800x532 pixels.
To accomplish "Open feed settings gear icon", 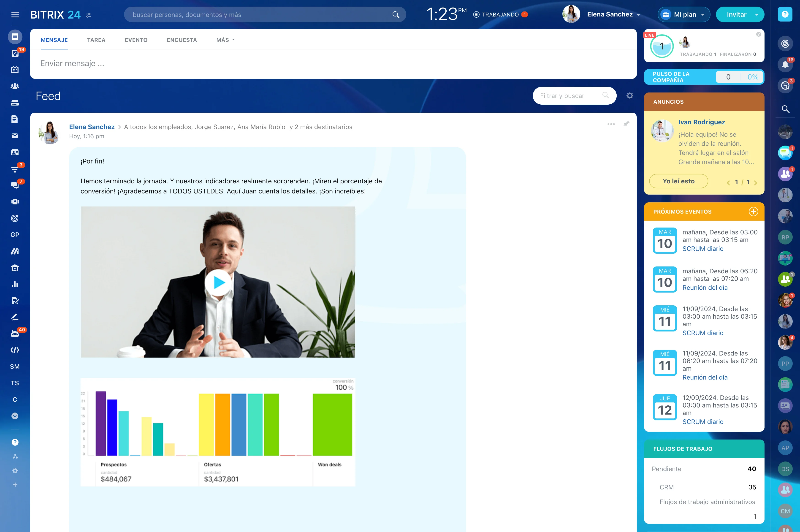I will coord(630,96).
